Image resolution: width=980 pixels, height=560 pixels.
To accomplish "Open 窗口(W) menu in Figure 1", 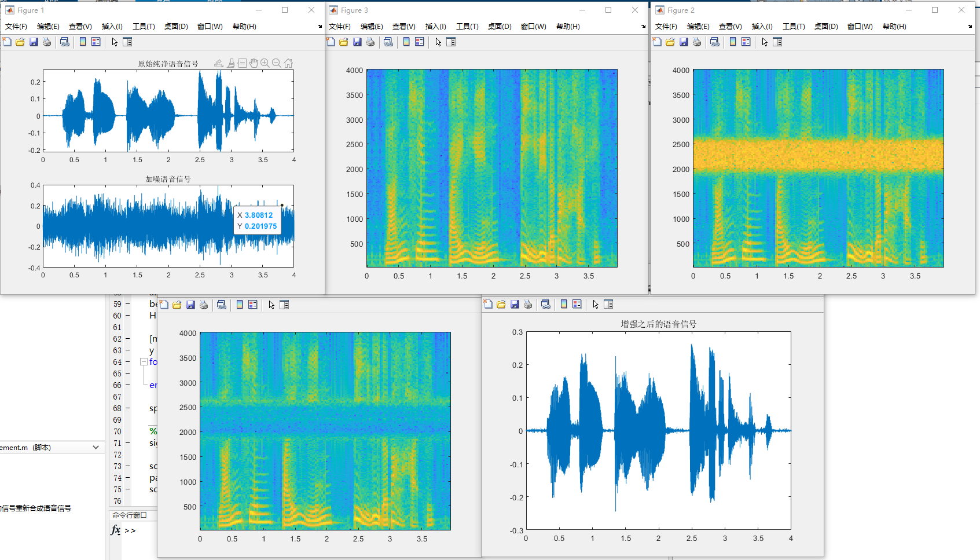I will pos(210,27).
